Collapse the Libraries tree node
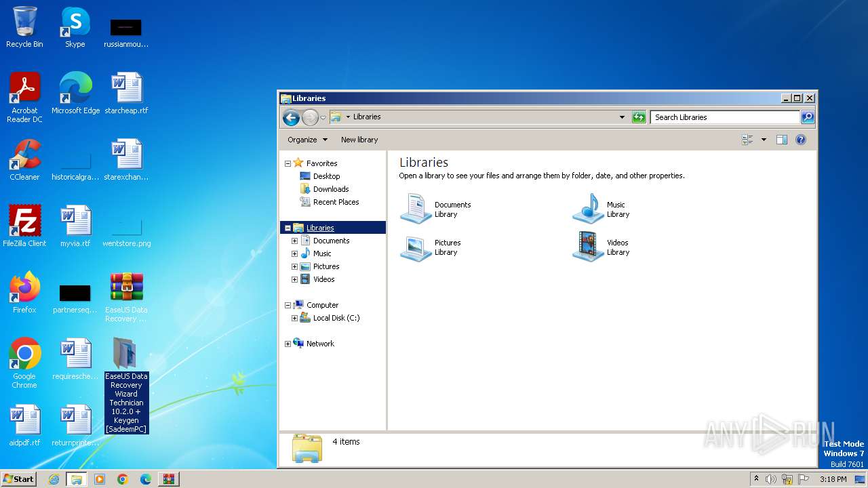This screenshot has width=868, height=488. (288, 228)
